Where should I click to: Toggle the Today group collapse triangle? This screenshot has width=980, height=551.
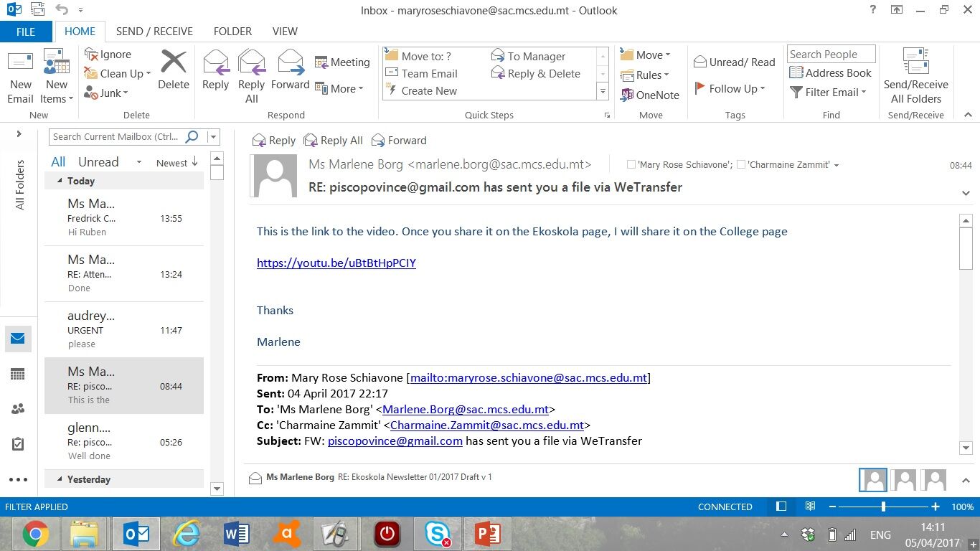59,182
